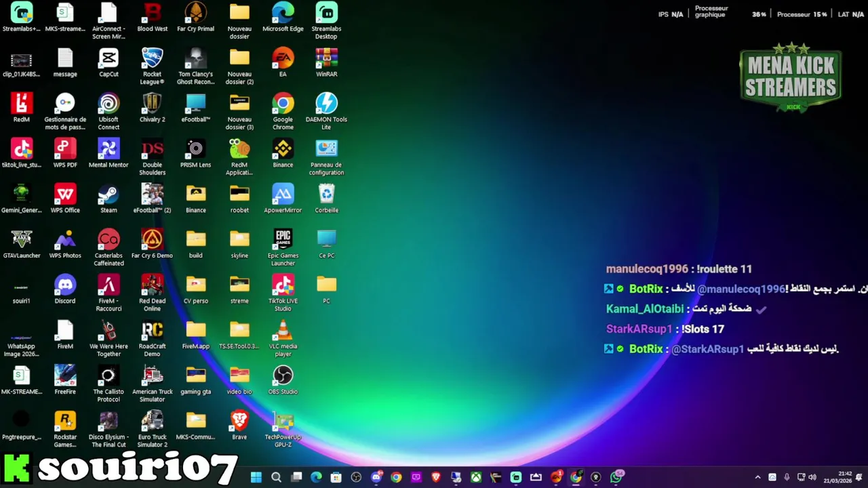Select Mental Mentor shortcut
The image size is (868, 488).
tap(108, 153)
